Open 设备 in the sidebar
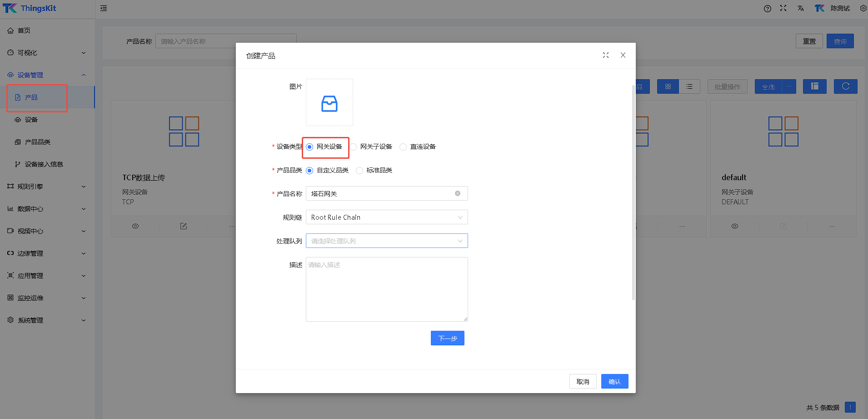This screenshot has width=868, height=419. coord(31,120)
